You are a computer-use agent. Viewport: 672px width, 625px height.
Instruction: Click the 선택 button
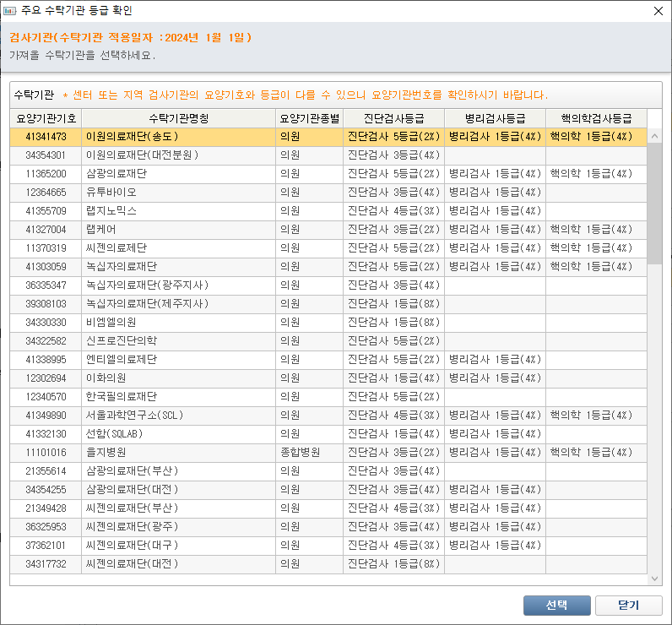click(x=556, y=606)
